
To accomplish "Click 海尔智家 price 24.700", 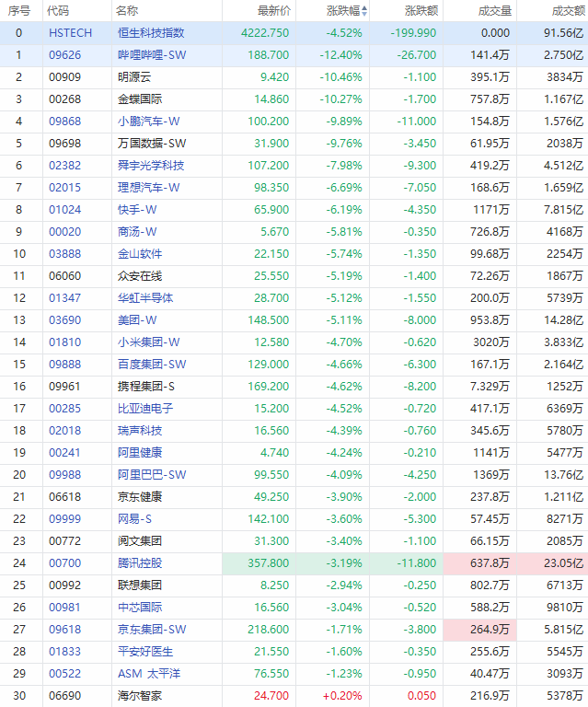I will (271, 696).
